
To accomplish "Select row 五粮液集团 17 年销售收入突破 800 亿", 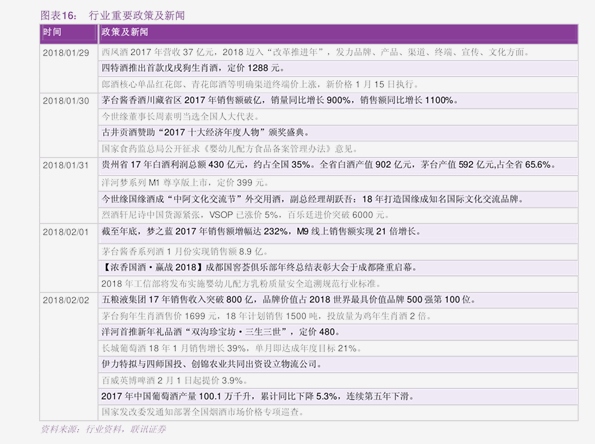I will [338, 300].
